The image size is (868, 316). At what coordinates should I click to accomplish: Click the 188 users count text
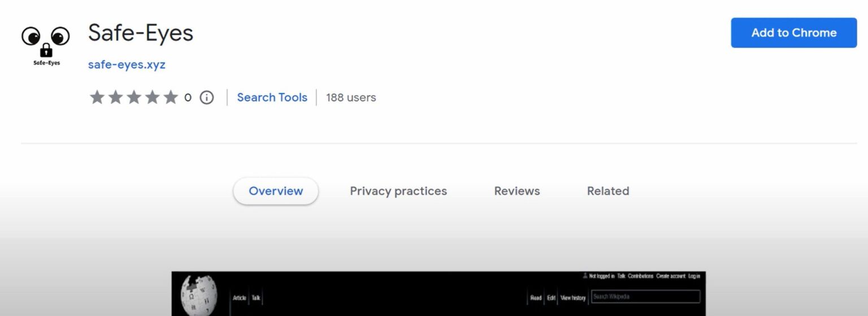coord(351,98)
